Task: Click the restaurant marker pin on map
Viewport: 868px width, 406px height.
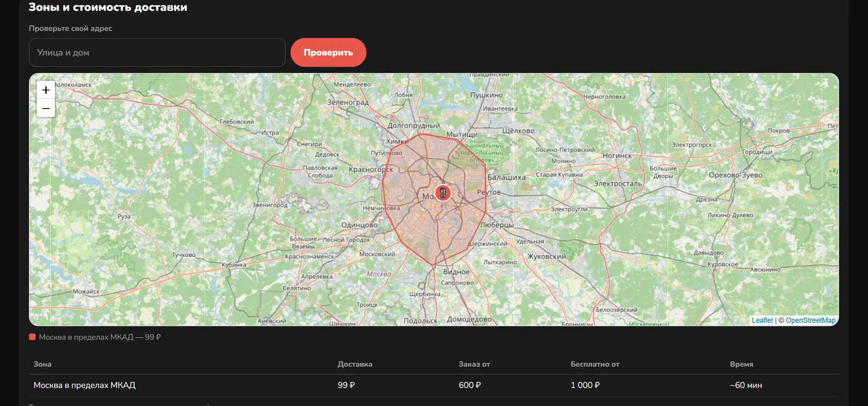Action: pos(443,193)
